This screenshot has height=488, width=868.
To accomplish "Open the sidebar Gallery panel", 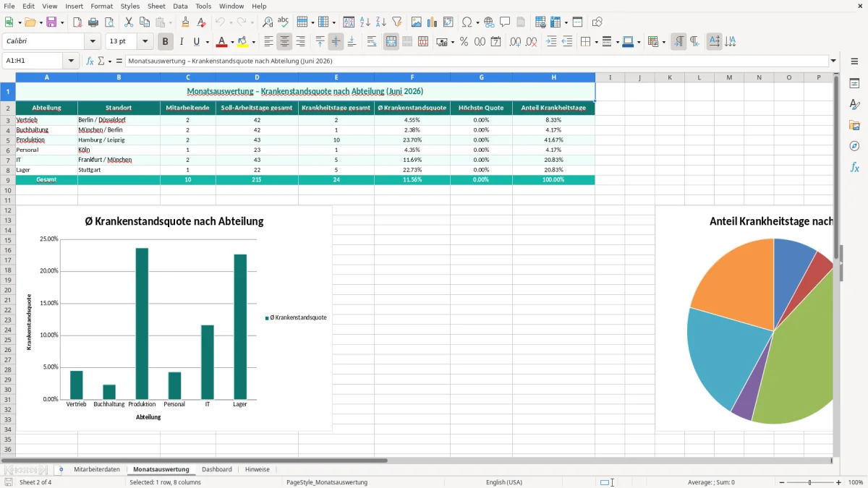I will [x=854, y=125].
